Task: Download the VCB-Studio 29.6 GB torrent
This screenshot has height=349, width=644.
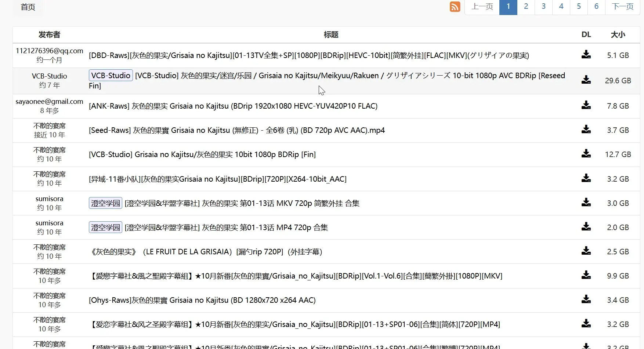Action: point(586,80)
